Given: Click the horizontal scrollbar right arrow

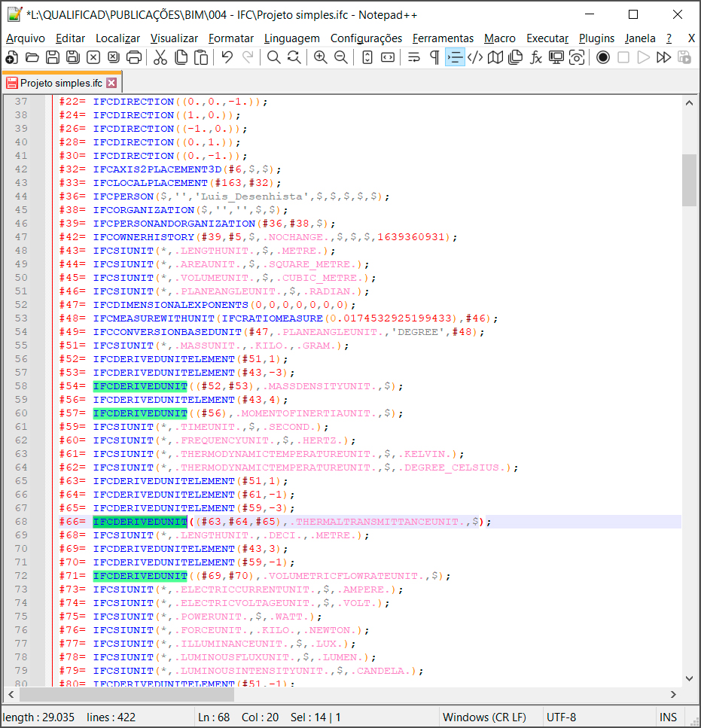Looking at the screenshot, I should [x=673, y=695].
